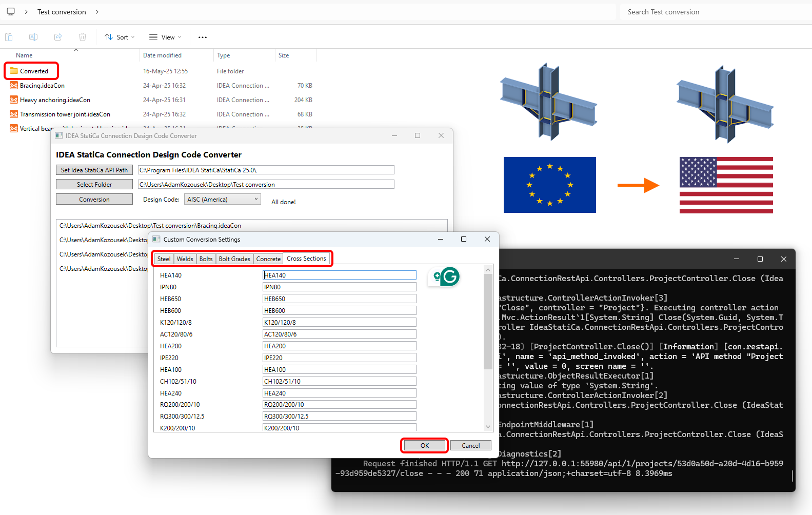The image size is (812, 515).
Task: Click the HEB650 cross section input field
Action: tap(339, 299)
